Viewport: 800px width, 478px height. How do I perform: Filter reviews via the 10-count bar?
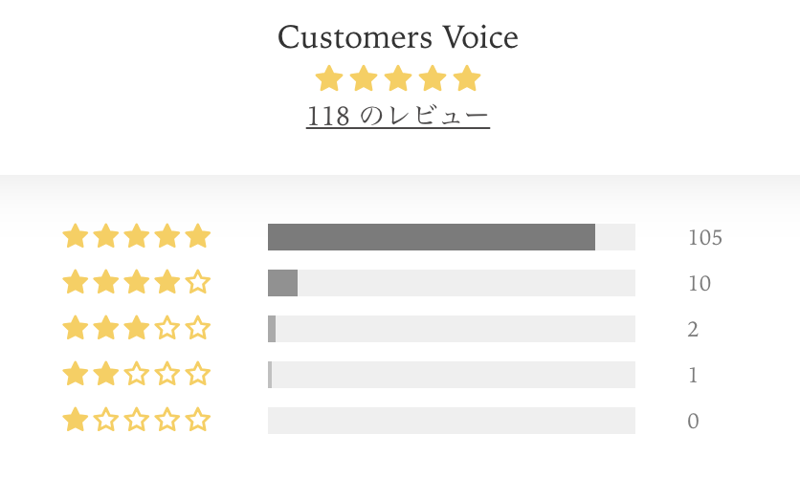[x=452, y=283]
